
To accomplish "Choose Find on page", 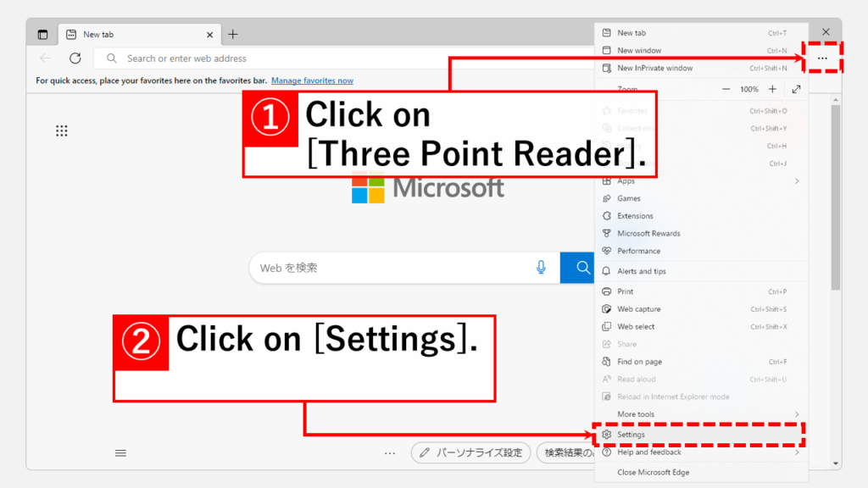I will (701, 361).
